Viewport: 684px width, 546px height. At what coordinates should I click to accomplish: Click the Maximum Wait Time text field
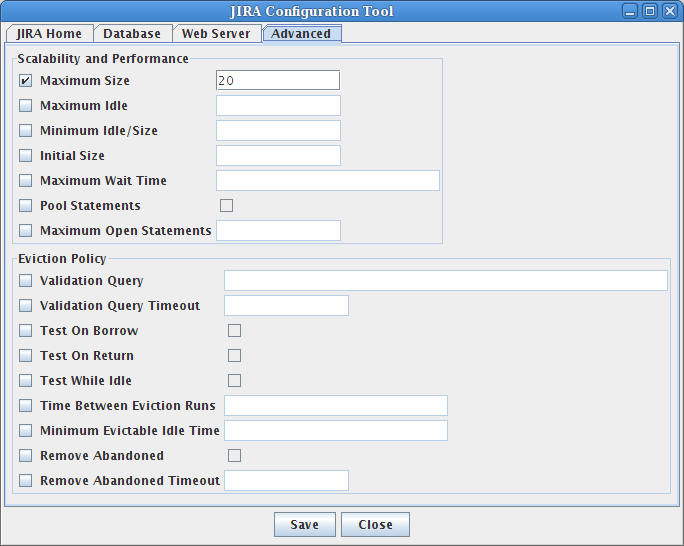(x=328, y=181)
